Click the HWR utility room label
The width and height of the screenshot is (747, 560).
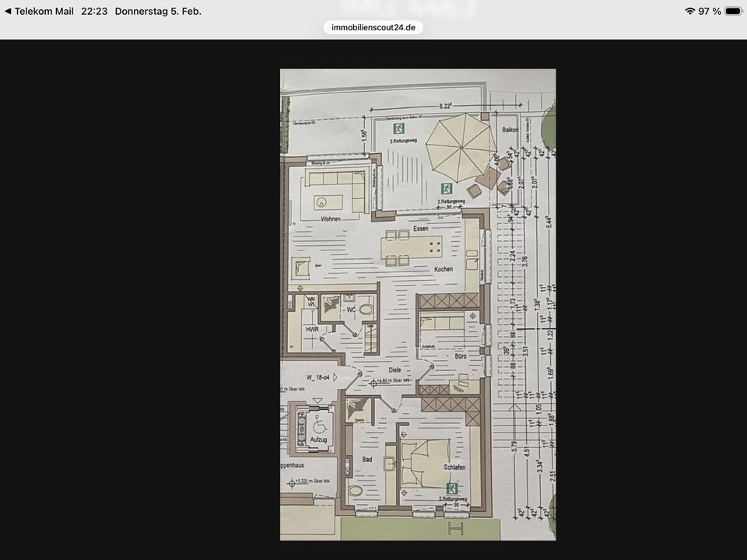pos(311,330)
